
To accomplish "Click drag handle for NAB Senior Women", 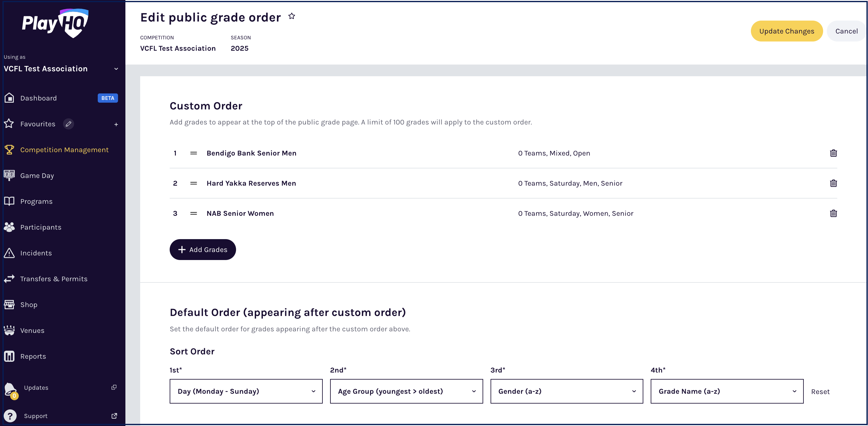I will [193, 213].
